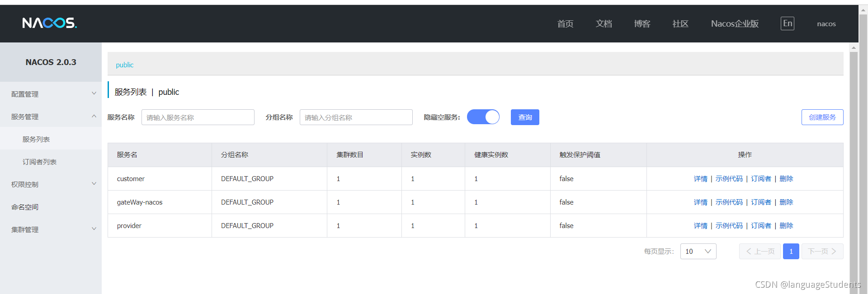Open the Nacos企业版 nav item
This screenshot has width=868, height=294.
tap(735, 24)
